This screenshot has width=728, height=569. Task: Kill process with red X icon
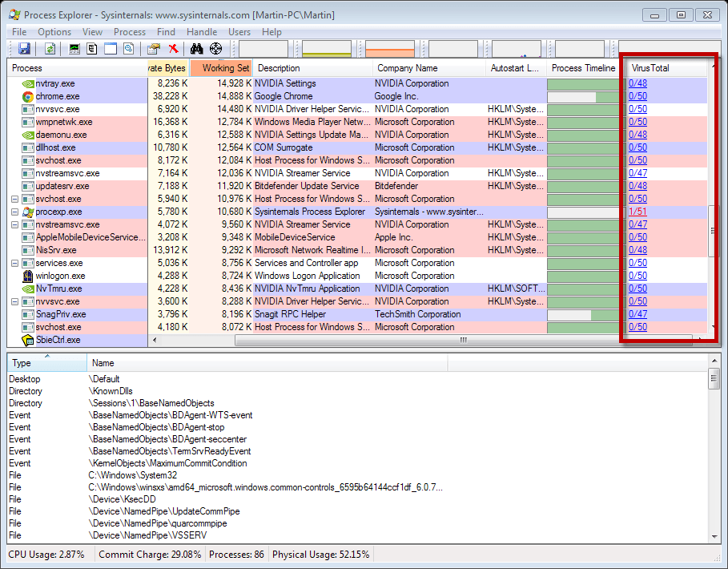[x=174, y=48]
